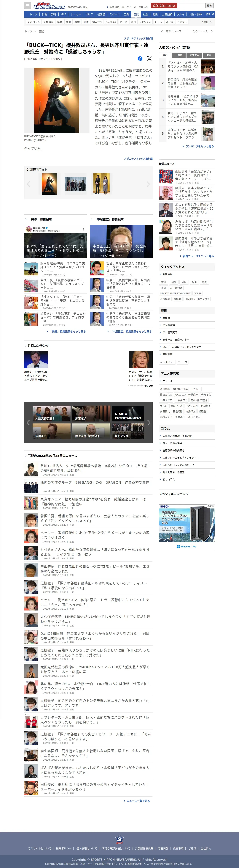Open the 競馬 menu item
The height and width of the screenshot is (868, 239).
(155, 15)
